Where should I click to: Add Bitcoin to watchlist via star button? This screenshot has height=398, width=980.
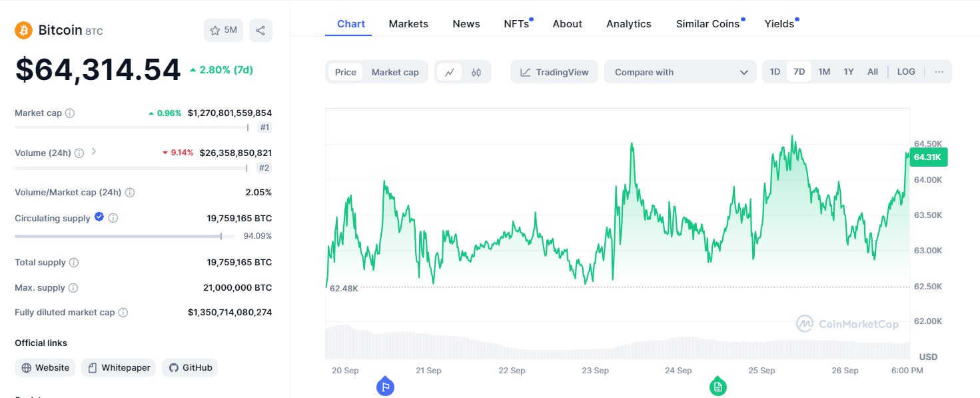[x=223, y=30]
